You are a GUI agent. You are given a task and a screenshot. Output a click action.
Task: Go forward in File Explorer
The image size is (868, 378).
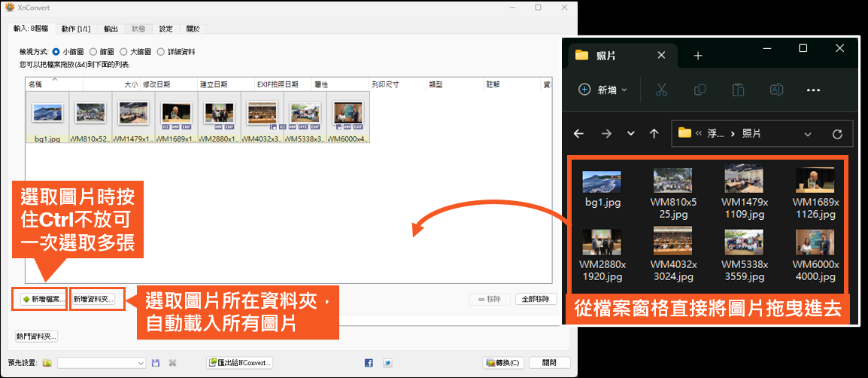(x=606, y=133)
